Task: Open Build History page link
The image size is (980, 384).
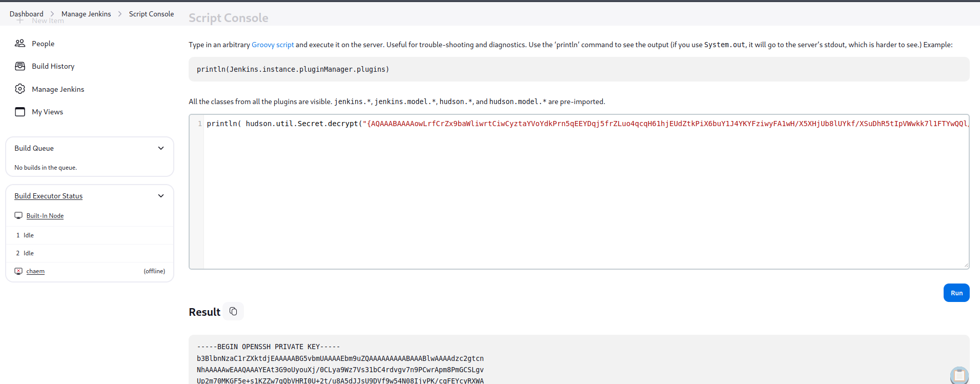Action: coord(53,66)
